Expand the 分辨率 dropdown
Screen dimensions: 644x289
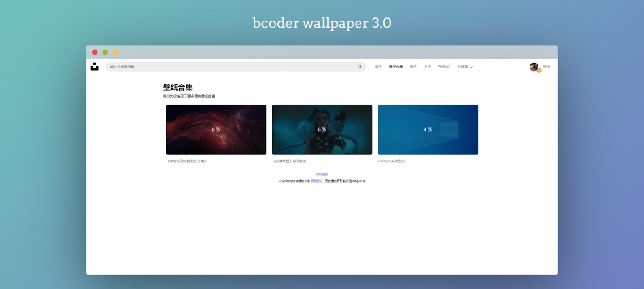pyautogui.click(x=465, y=67)
